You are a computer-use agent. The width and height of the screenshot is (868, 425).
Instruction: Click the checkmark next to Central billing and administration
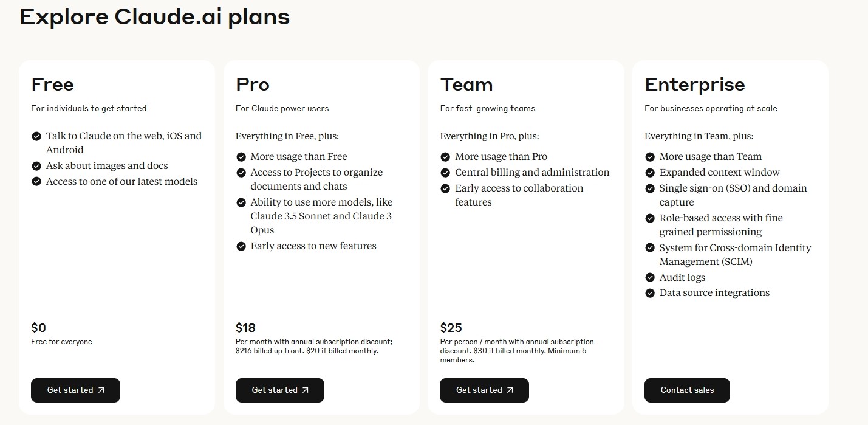(x=445, y=173)
